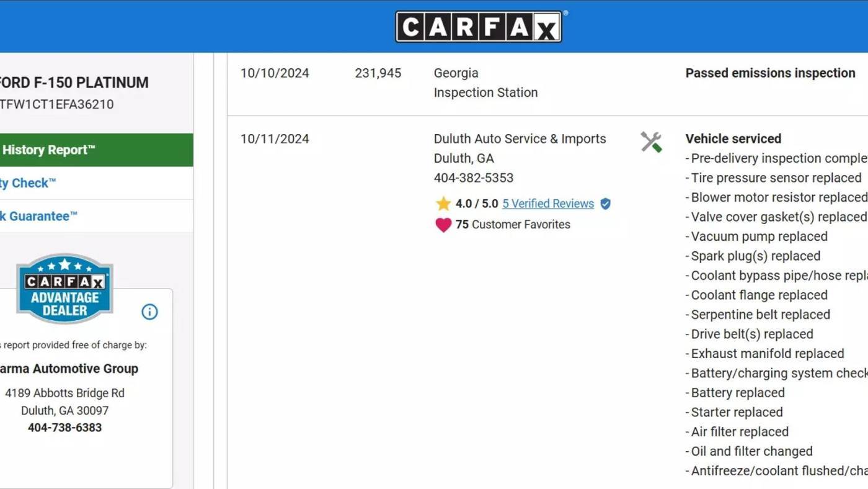868x489 pixels.
Task: Click the Exhaust manifold replaced line
Action: [764, 354]
